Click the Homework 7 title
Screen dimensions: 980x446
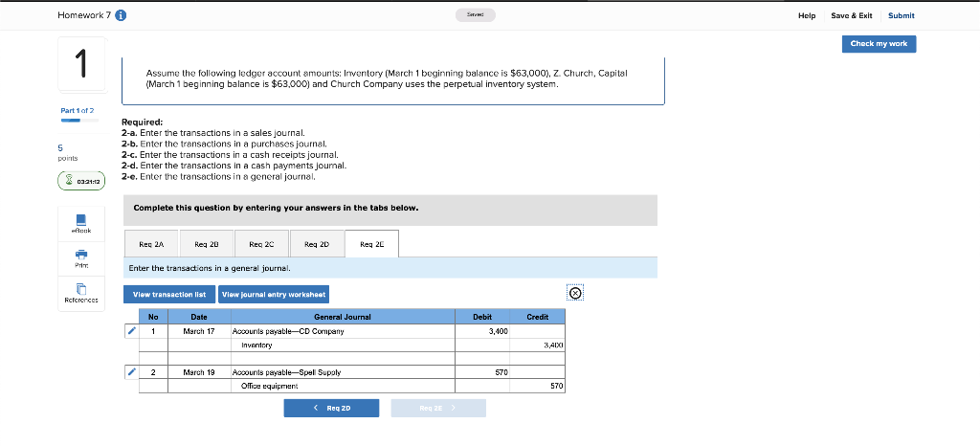pyautogui.click(x=84, y=15)
